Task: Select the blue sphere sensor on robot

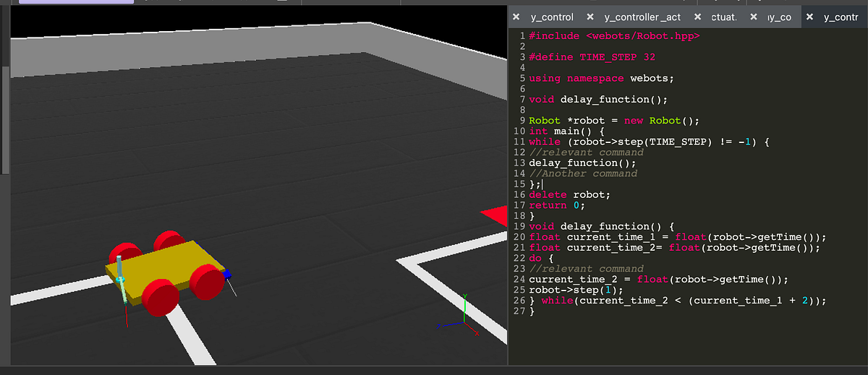Action: pyautogui.click(x=226, y=274)
